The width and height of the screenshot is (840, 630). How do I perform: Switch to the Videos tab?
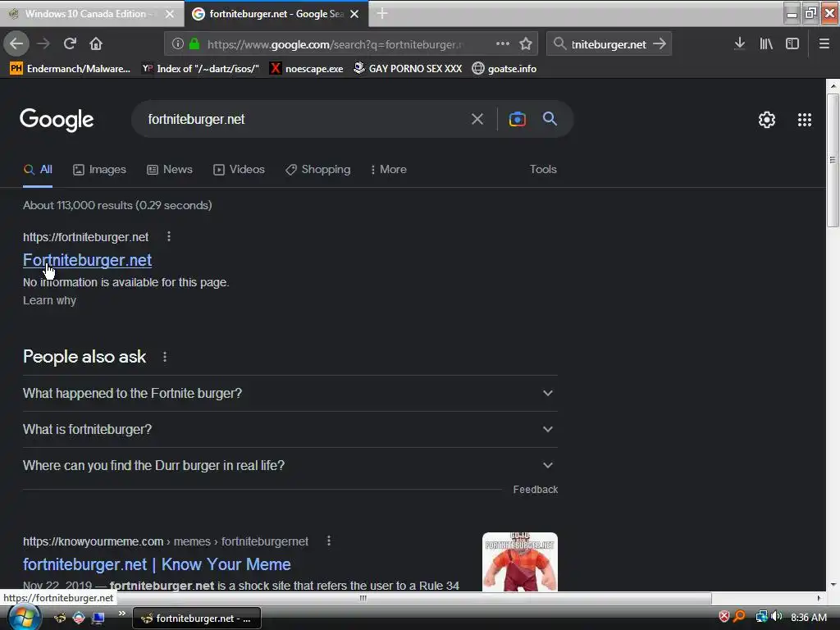239,169
